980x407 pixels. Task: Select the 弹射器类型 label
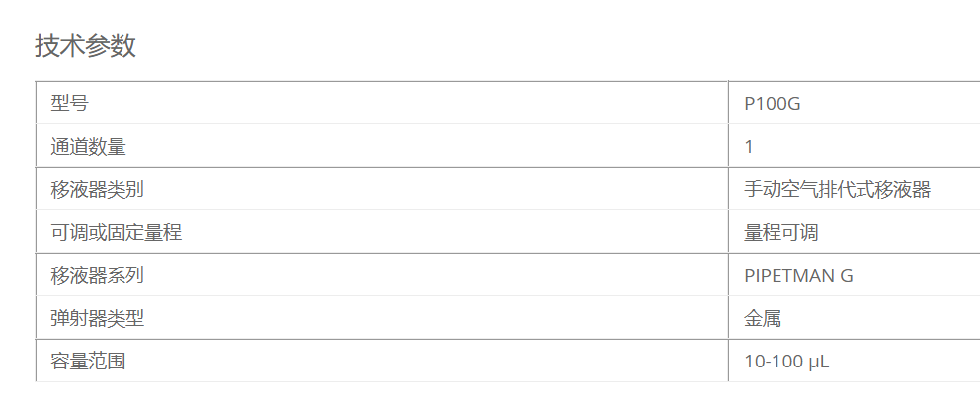(x=98, y=319)
